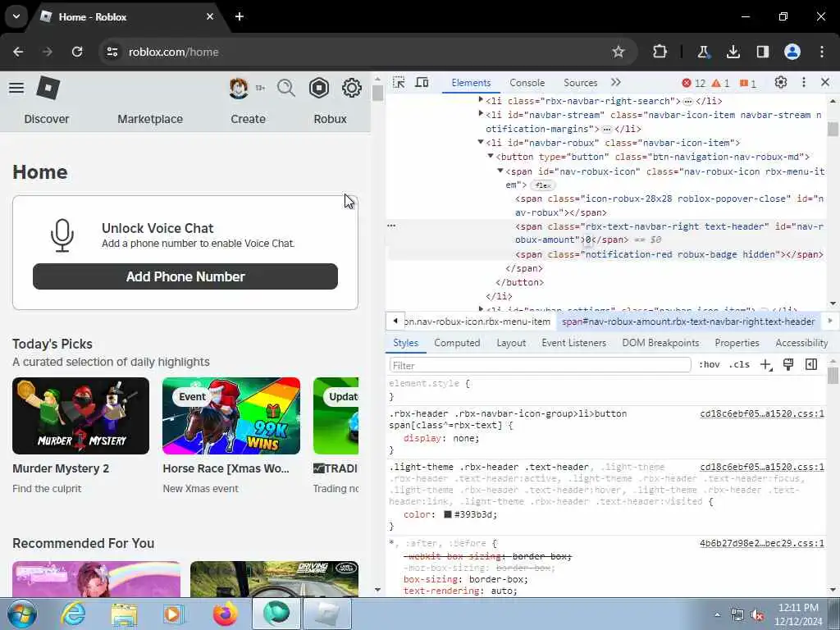Image resolution: width=840 pixels, height=630 pixels.
Task: Toggle :hov element state panel
Action: click(710, 365)
